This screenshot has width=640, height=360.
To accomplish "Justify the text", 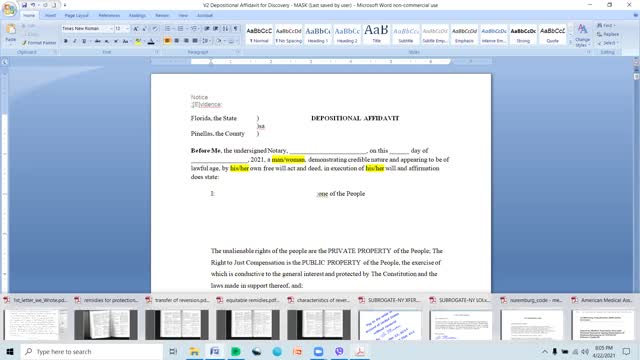I will click(195, 41).
